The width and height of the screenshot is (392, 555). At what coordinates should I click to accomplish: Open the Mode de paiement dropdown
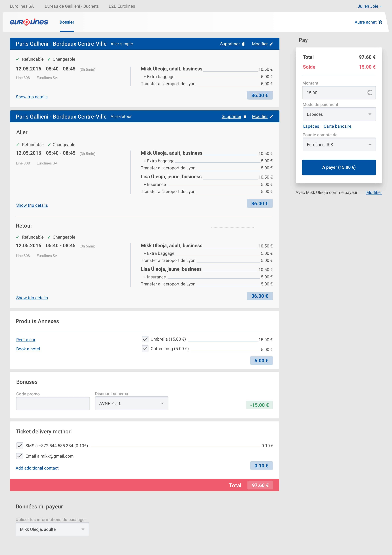(339, 114)
